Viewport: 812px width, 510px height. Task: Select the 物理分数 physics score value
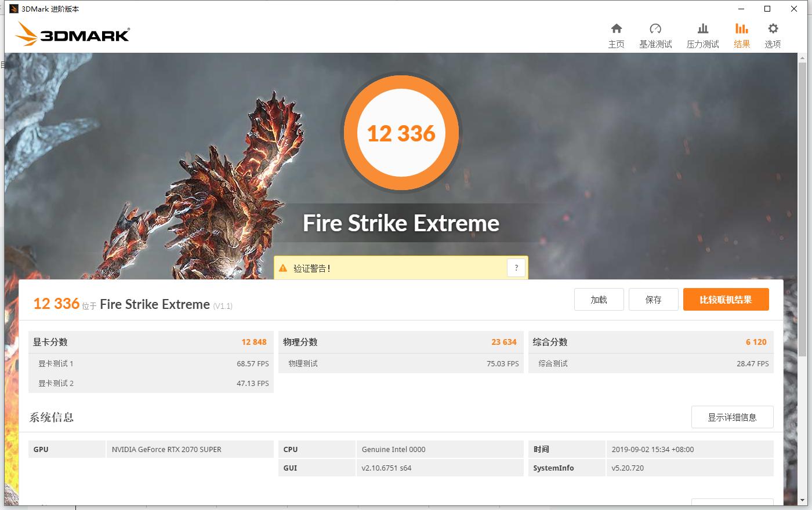tap(504, 342)
